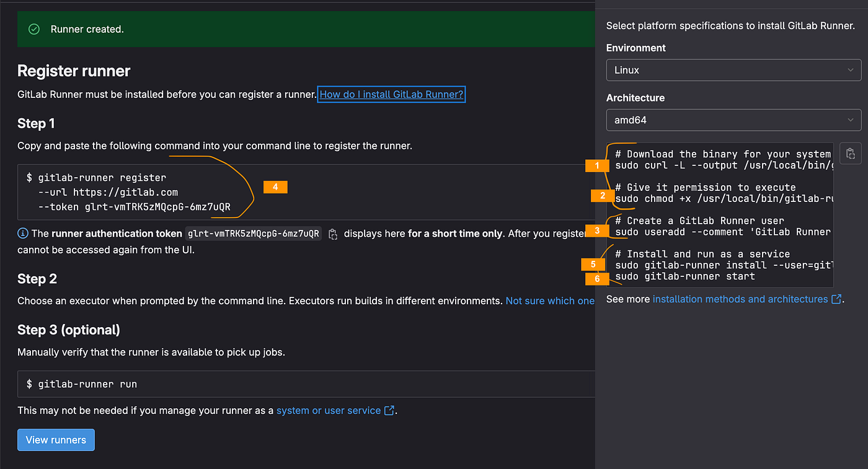Image resolution: width=868 pixels, height=469 pixels.
Task: Click external-link icon after system or user service
Action: point(389,411)
